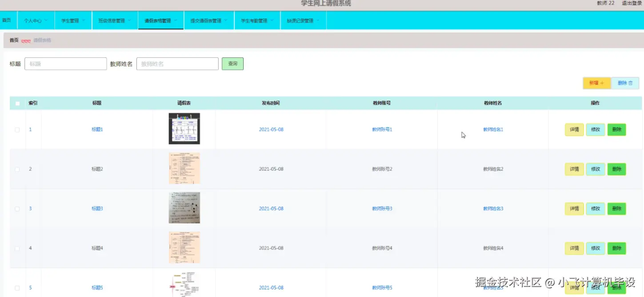Click 修改 button for row 标题4

(596, 249)
